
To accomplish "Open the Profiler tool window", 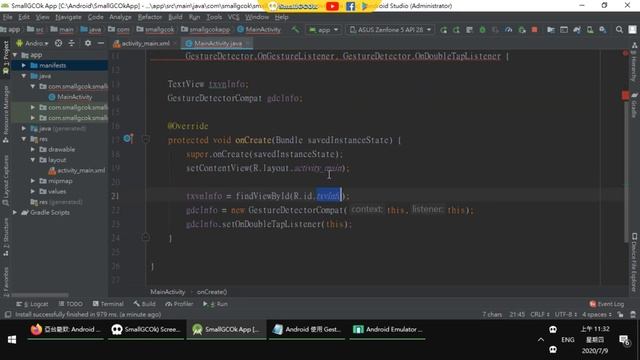I will pyautogui.click(x=179, y=304).
